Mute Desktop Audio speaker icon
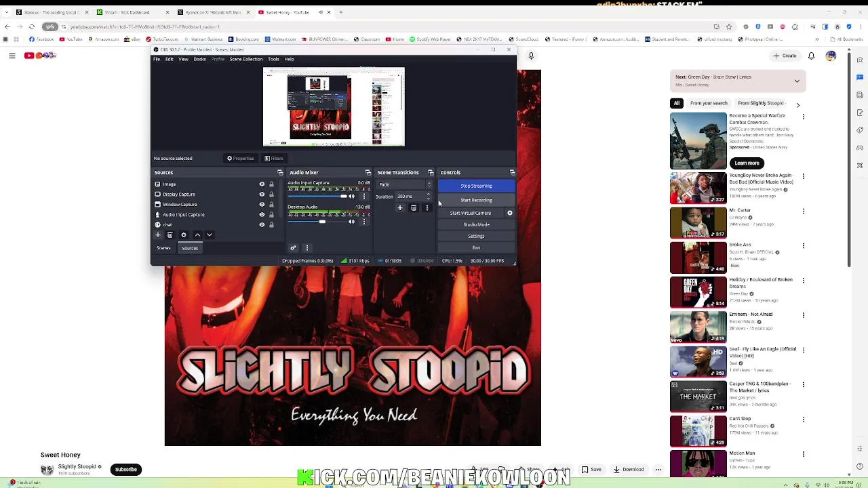The width and height of the screenshot is (868, 488). coord(351,222)
